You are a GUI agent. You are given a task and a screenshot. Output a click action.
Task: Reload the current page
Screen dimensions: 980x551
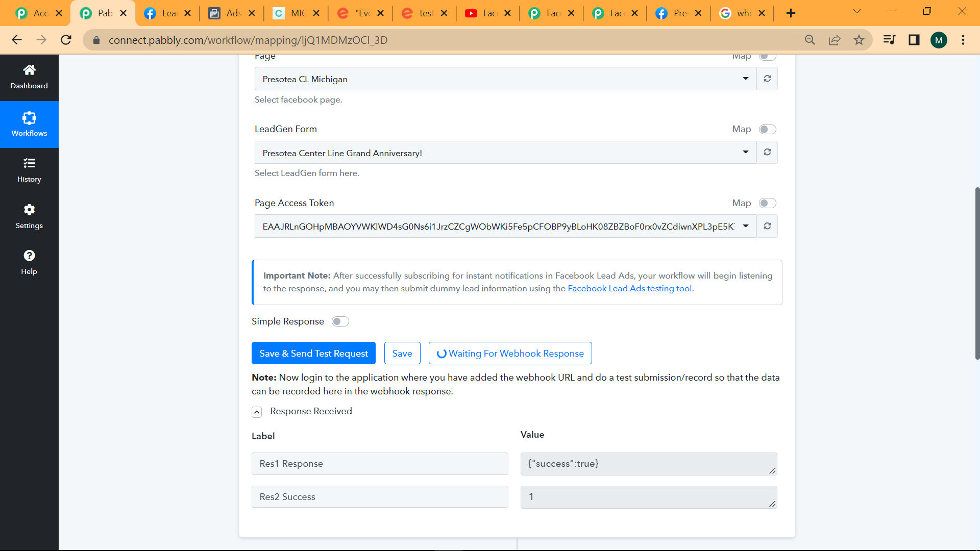click(66, 40)
